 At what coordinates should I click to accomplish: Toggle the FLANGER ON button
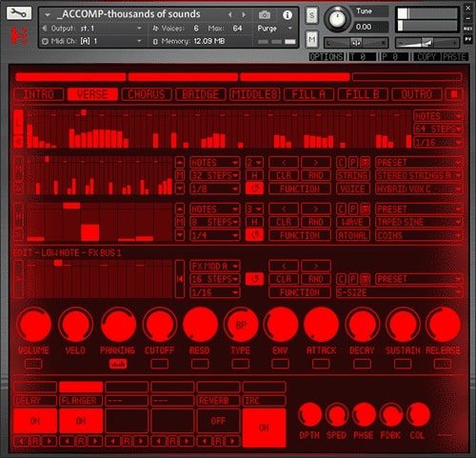(81, 421)
